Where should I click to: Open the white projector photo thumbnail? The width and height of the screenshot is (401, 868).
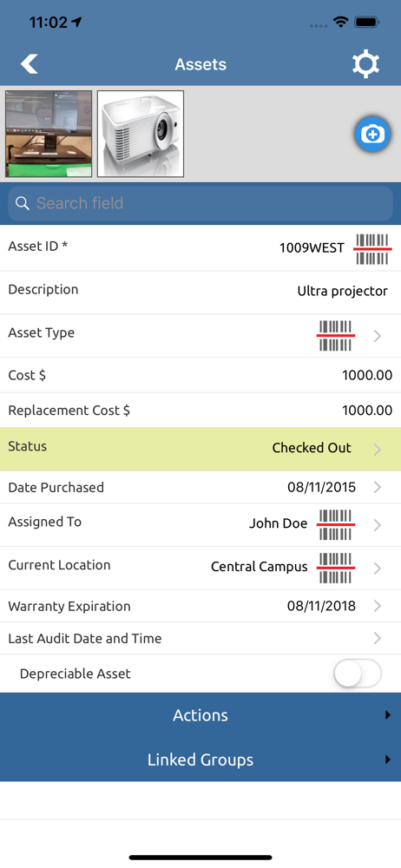coord(141,134)
